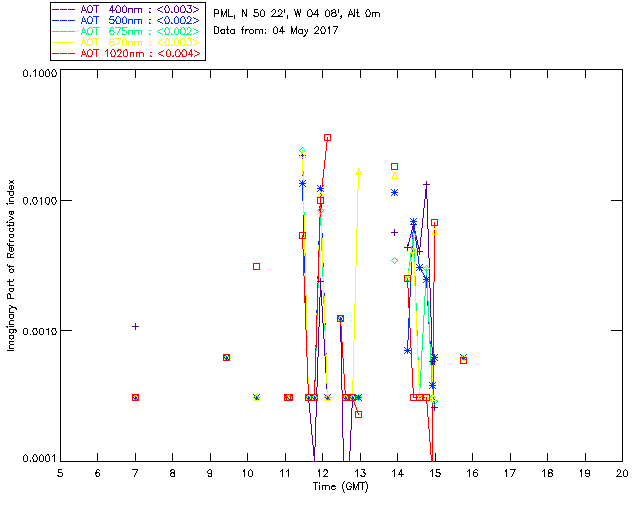Image resolution: width=640 pixels, height=512 pixels.
Task: Click the x-axis tick label 12
Action: (x=323, y=473)
